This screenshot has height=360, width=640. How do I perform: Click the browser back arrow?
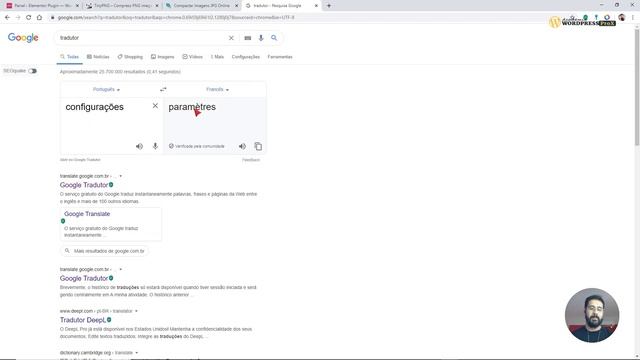coord(7,18)
